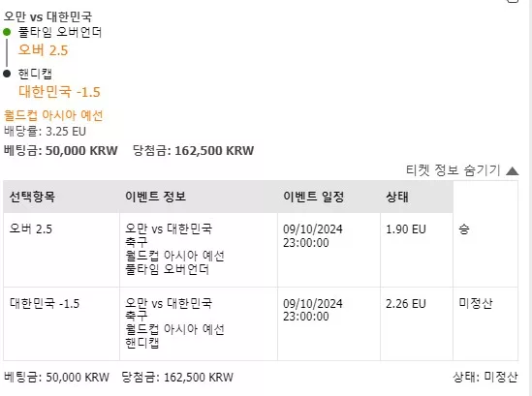This screenshot has width=532, height=396.
Task: Click the '상태' column header
Action: pos(397,197)
